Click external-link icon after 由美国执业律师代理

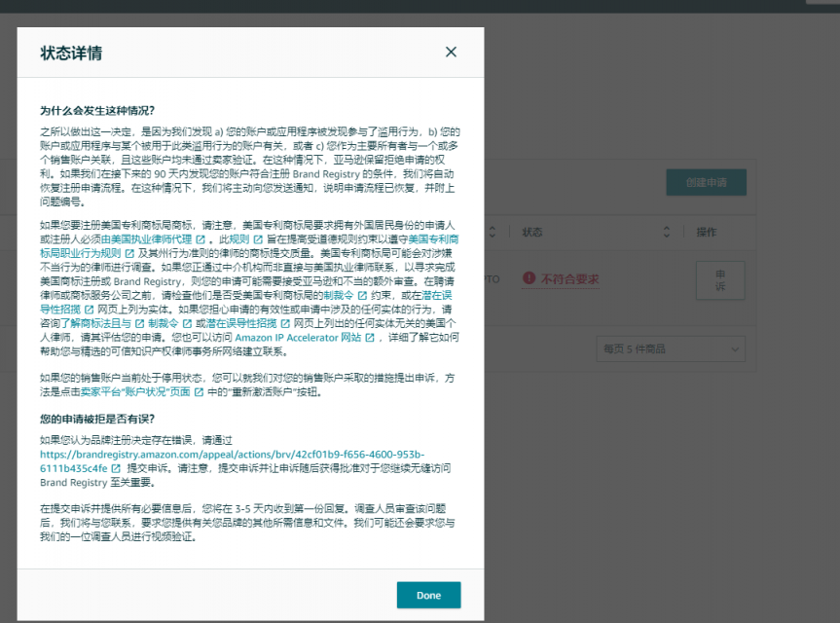coord(201,239)
